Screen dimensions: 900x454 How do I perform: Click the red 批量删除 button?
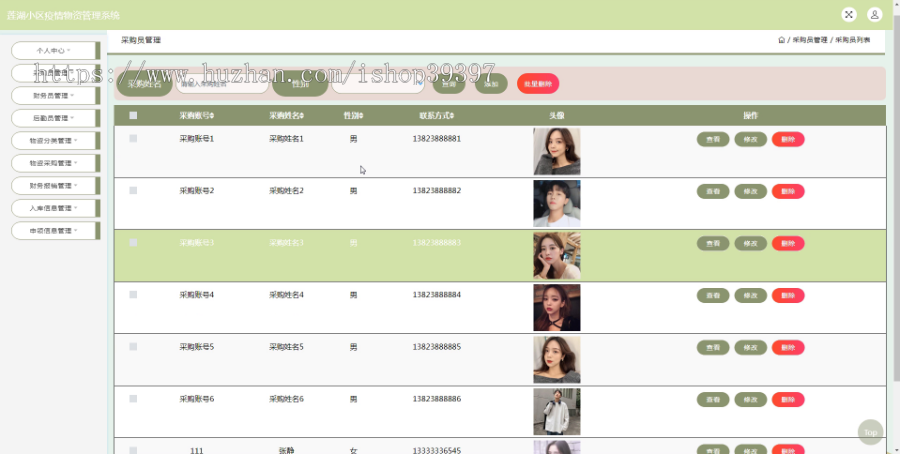coord(538,84)
